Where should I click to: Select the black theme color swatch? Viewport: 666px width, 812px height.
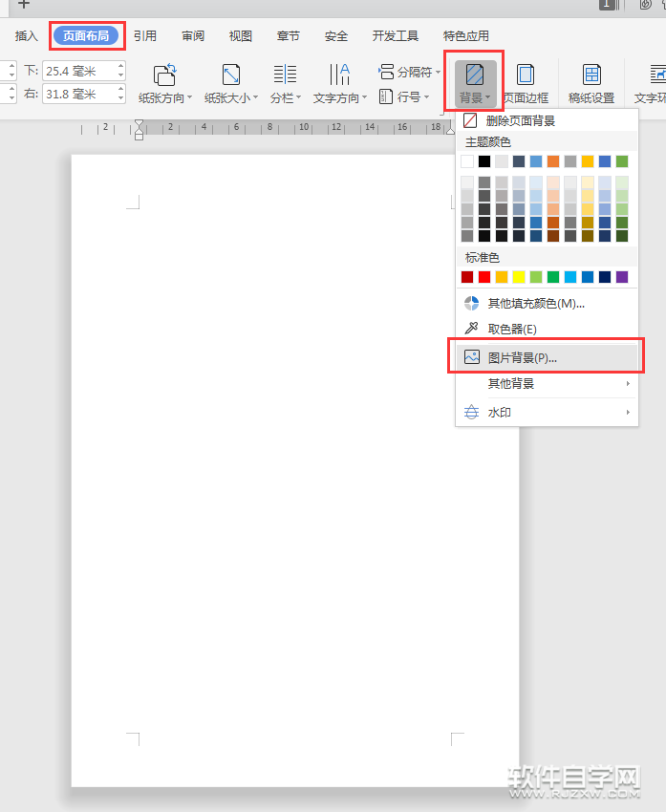484,161
